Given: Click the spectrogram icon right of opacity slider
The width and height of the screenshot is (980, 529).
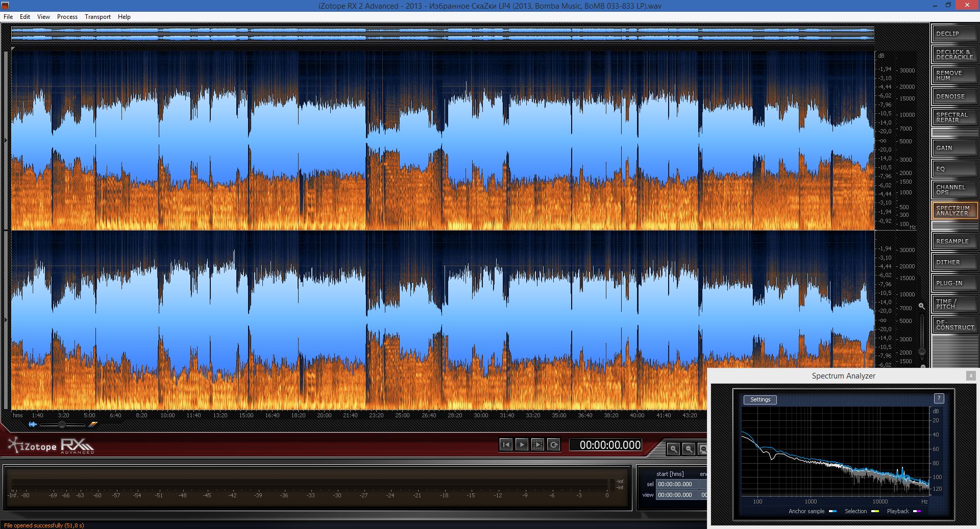Looking at the screenshot, I should click(93, 424).
